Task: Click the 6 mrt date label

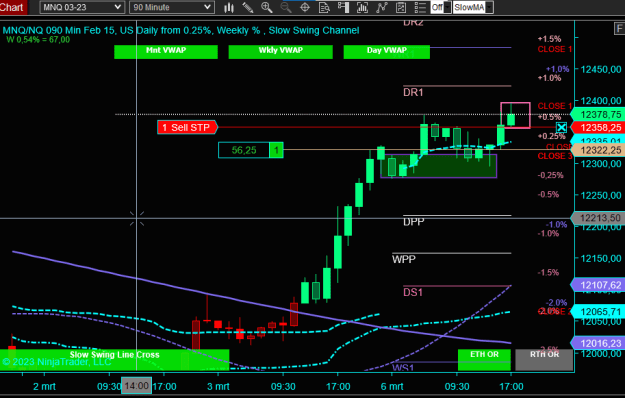Action: pyautogui.click(x=392, y=386)
